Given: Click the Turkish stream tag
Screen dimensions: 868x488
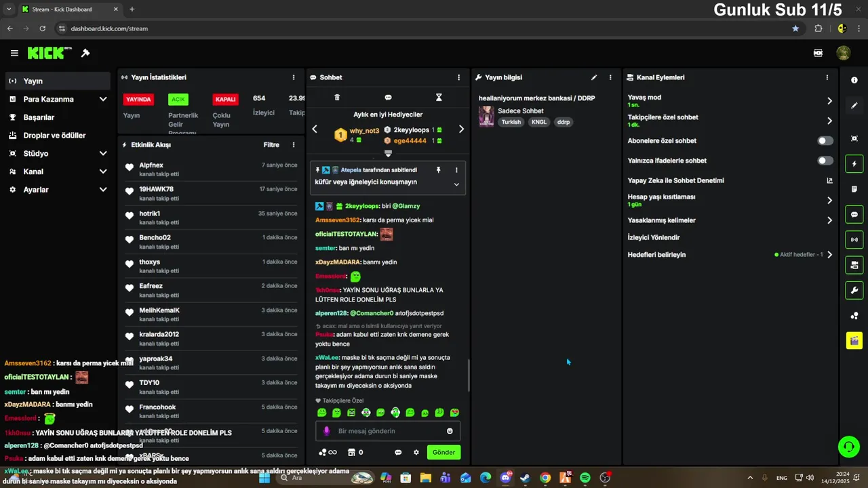Looking at the screenshot, I should (x=511, y=122).
